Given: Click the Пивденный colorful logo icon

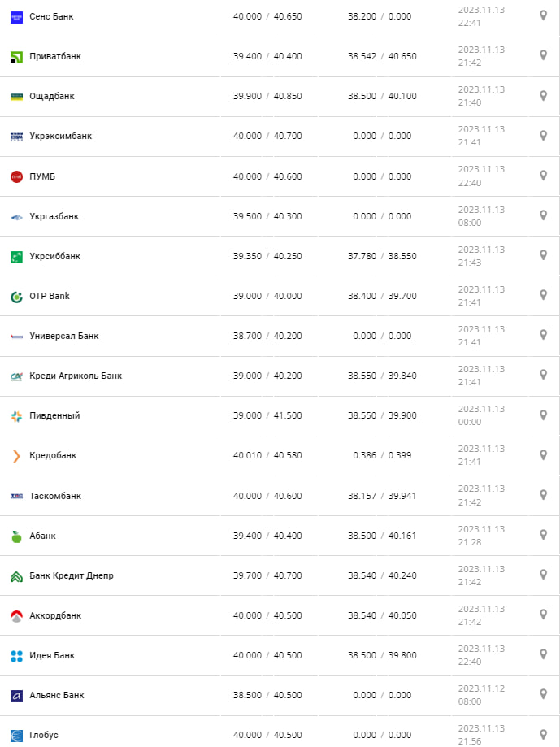Looking at the screenshot, I should (16, 416).
